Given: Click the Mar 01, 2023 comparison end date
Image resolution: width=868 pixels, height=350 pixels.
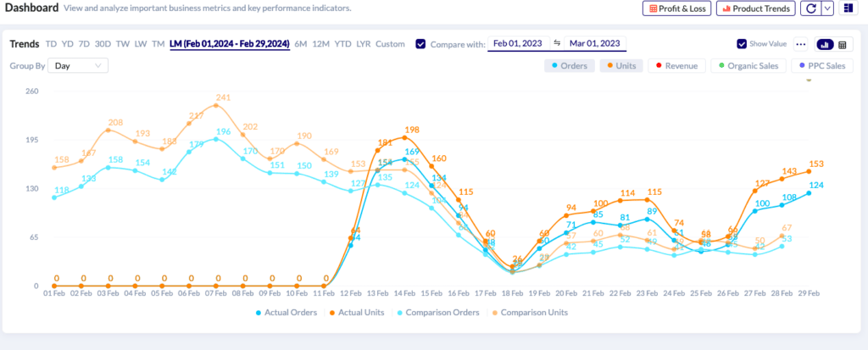Looking at the screenshot, I should tap(594, 43).
